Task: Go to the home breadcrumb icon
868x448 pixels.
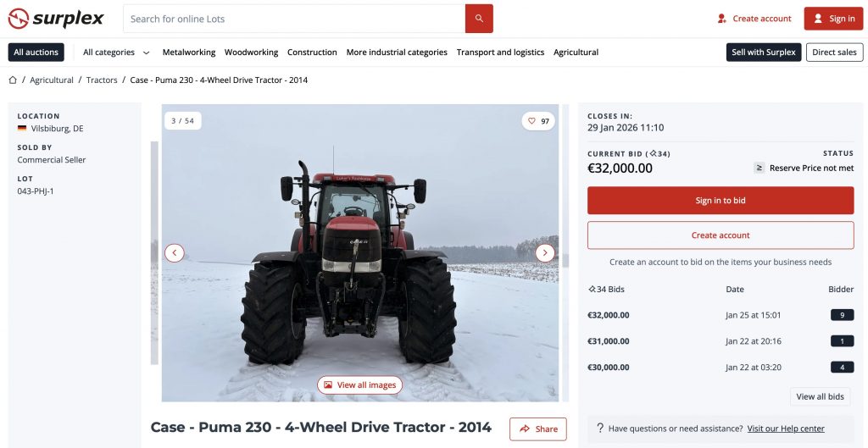Action: click(x=13, y=80)
